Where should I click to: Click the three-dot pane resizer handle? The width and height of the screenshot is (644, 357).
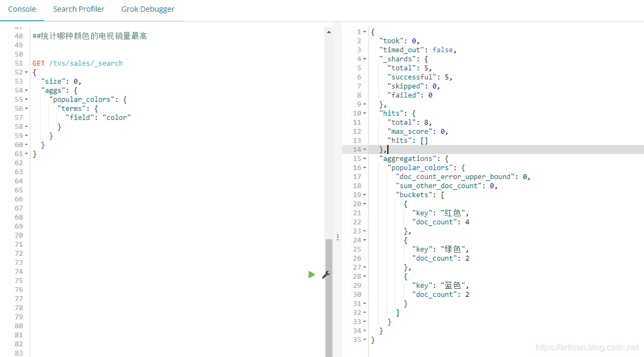tap(337, 237)
